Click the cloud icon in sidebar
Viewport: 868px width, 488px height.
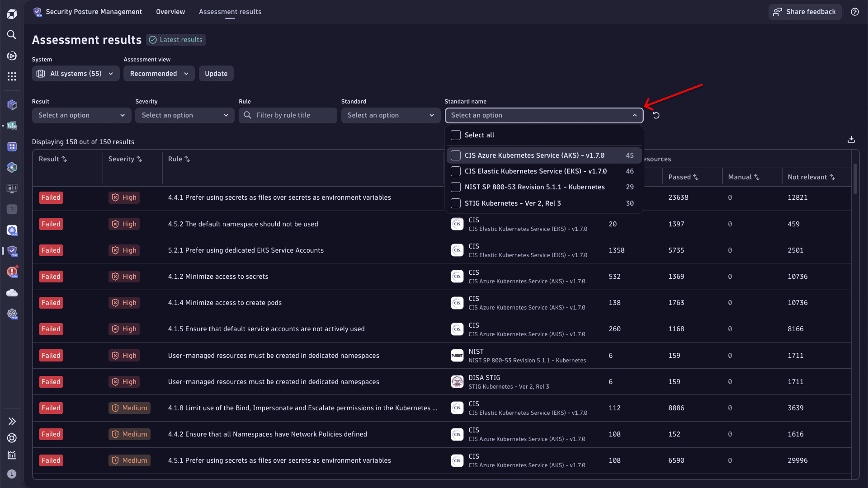click(12, 293)
